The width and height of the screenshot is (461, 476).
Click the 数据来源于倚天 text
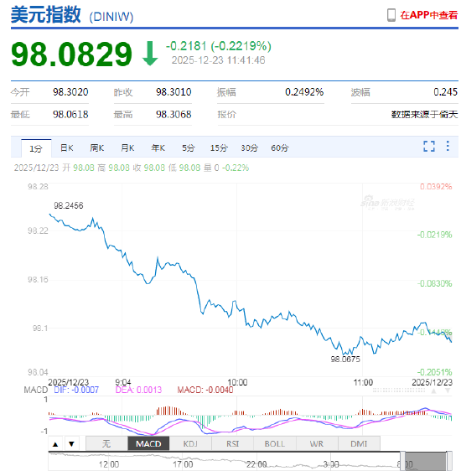424,115
